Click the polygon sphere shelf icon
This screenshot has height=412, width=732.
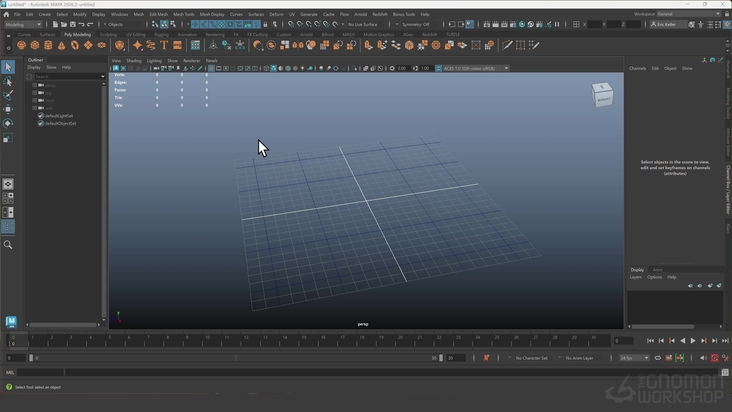coord(21,45)
